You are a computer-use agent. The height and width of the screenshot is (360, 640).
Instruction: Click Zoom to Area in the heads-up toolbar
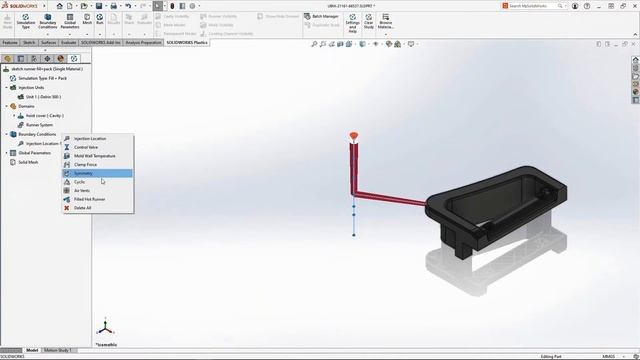[x=323, y=44]
